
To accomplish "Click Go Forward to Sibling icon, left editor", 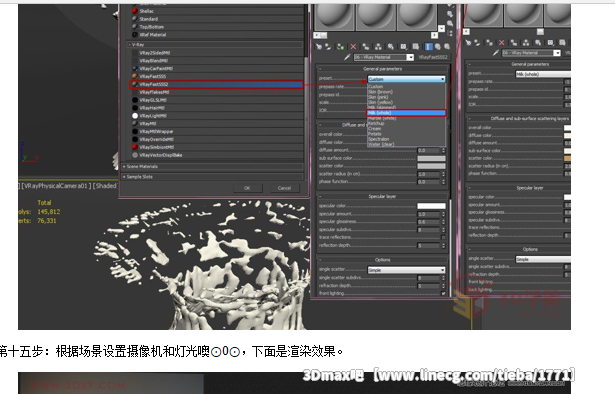I will pos(447,47).
